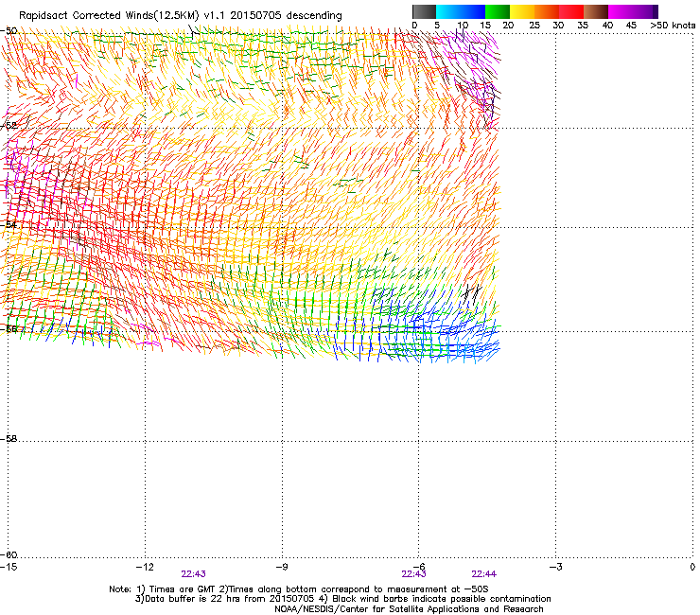Click the ">50 knots" legend label
The height and width of the screenshot is (615, 700).
point(673,26)
